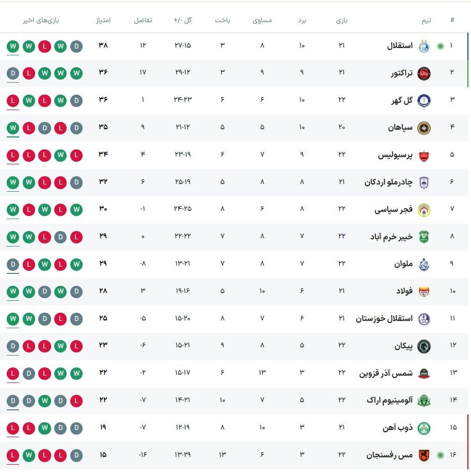Open the استقلال team link
Viewport: 471px width, 476px height.
coord(400,46)
